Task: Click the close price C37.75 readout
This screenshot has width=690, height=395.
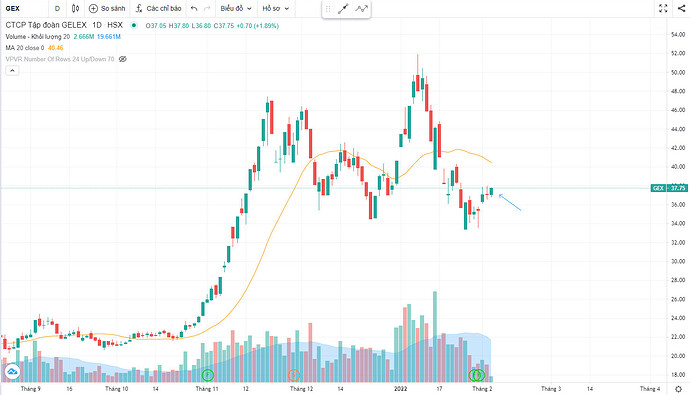Action: click(224, 26)
